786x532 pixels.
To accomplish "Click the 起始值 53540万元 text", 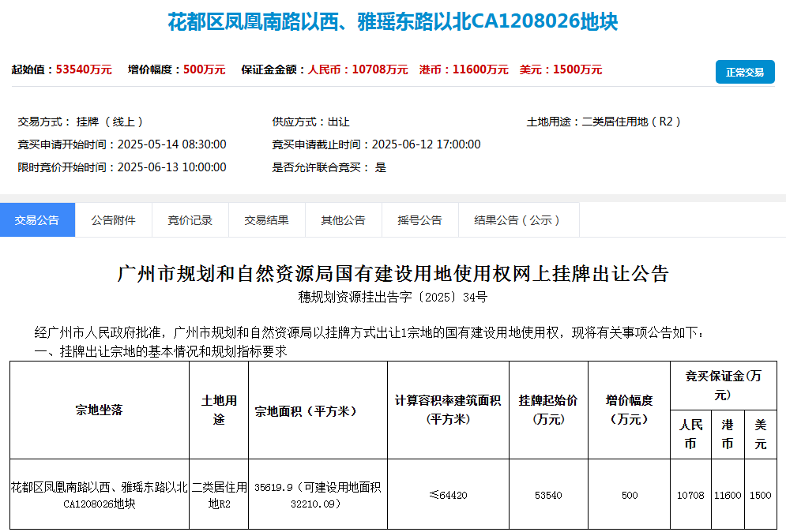I will [62, 69].
